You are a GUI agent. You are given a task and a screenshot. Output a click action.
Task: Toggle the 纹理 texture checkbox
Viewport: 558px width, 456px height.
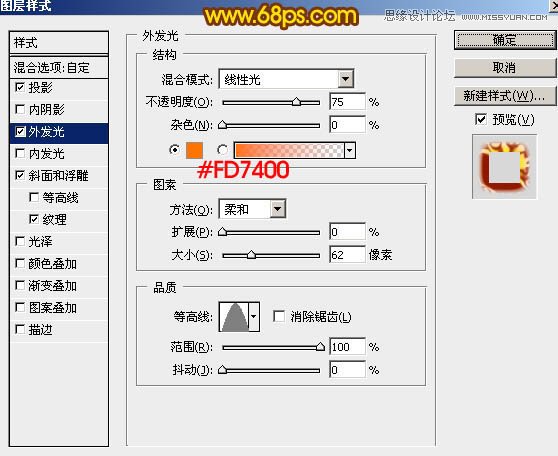click(34, 219)
